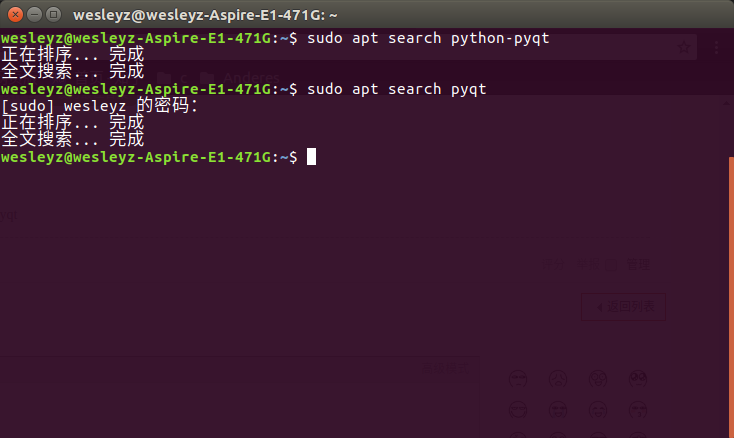Click the 'sudo apt search pyqt' command text

pyautogui.click(x=397, y=89)
